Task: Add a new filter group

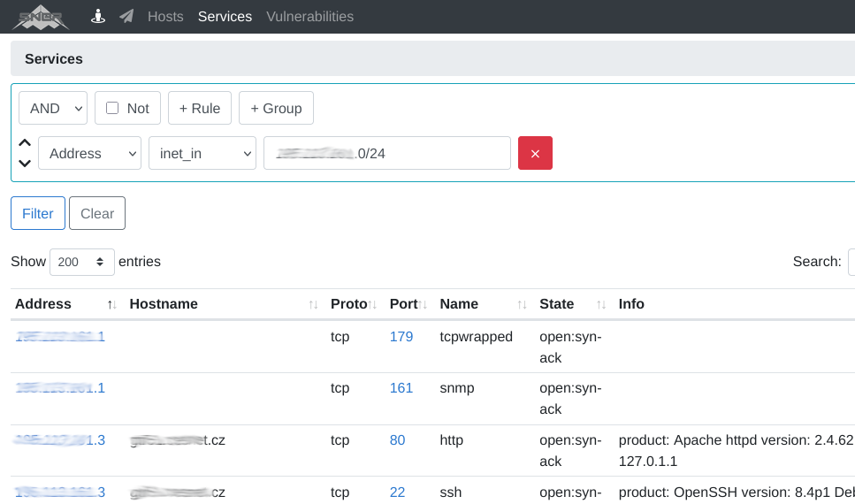Action: (276, 108)
